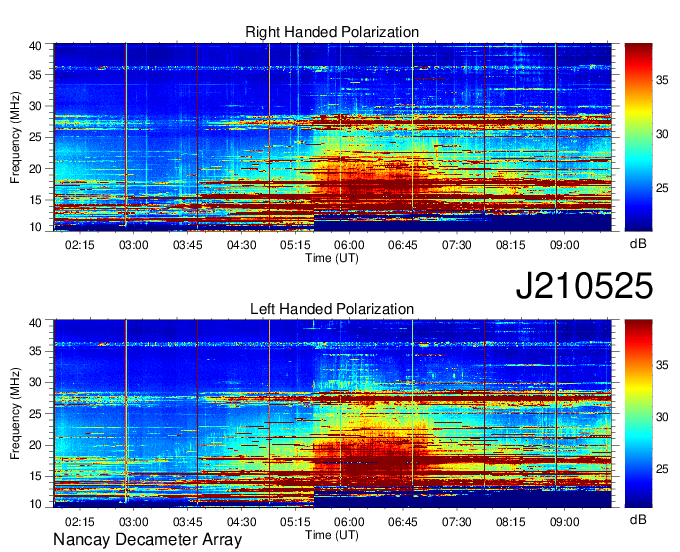Viewport: 680px width, 552px height.
Task: Click the Frequency (MHz) axis label of the left-handed plot
Action: tap(15, 414)
